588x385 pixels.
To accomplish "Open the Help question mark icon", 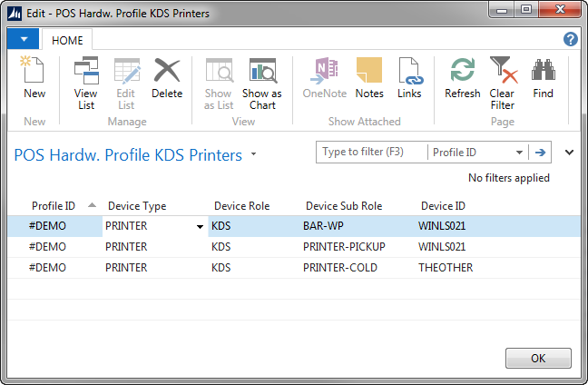I will click(570, 39).
